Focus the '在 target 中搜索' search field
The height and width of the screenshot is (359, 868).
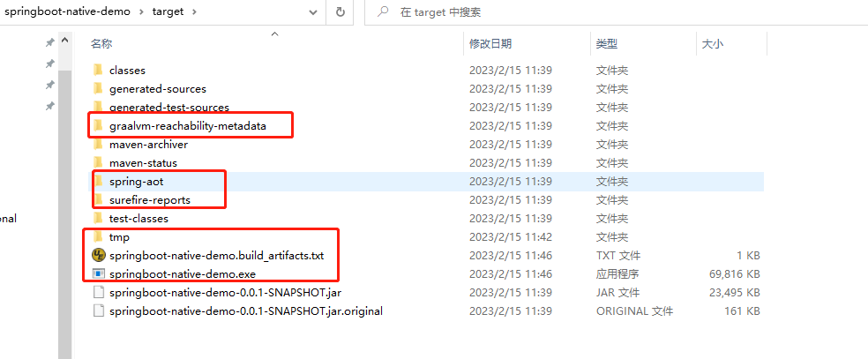click(x=616, y=12)
